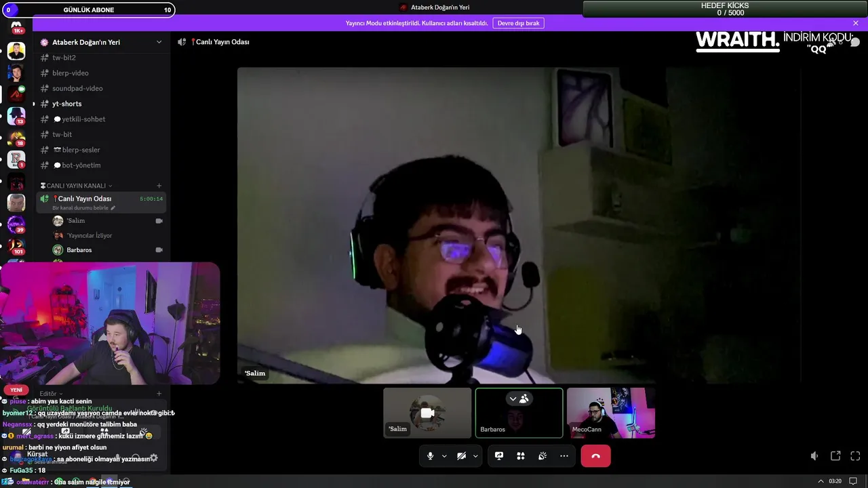The width and height of the screenshot is (868, 488).
Task: Open the R server icon with badge 1
Action: pyautogui.click(x=16, y=159)
